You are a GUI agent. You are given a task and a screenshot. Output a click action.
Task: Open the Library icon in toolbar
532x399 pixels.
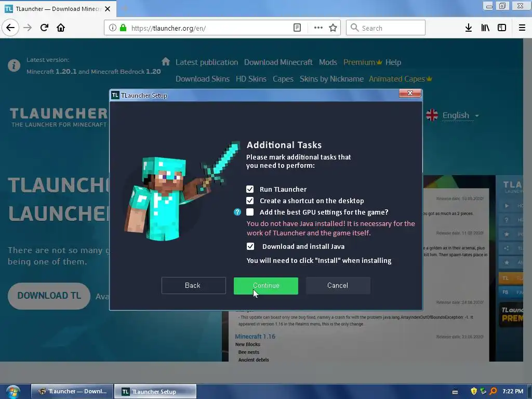[x=485, y=28]
